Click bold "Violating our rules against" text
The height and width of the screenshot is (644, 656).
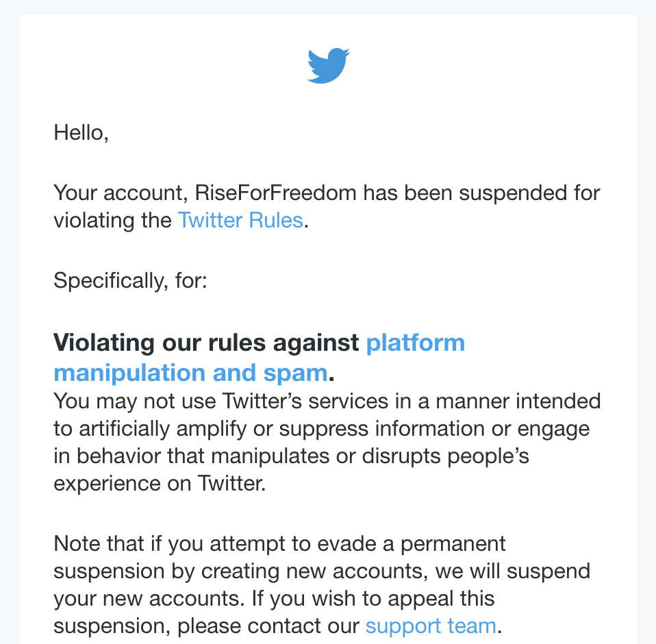[206, 342]
